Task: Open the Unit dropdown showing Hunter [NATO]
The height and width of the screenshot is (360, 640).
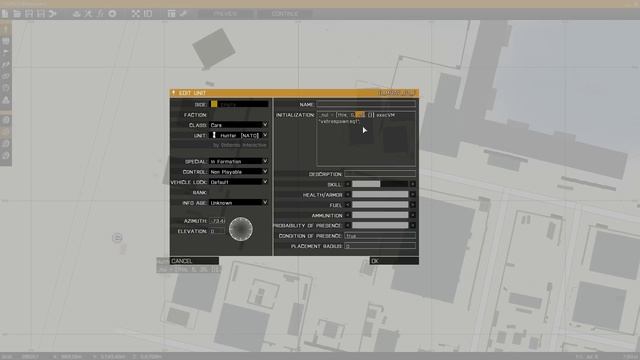Action: coord(238,135)
